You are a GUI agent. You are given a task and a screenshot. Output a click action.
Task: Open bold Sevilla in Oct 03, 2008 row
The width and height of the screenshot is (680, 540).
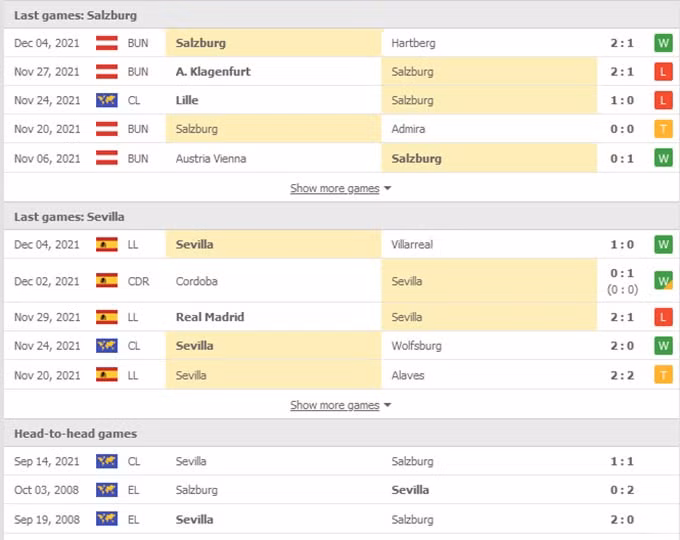[410, 490]
